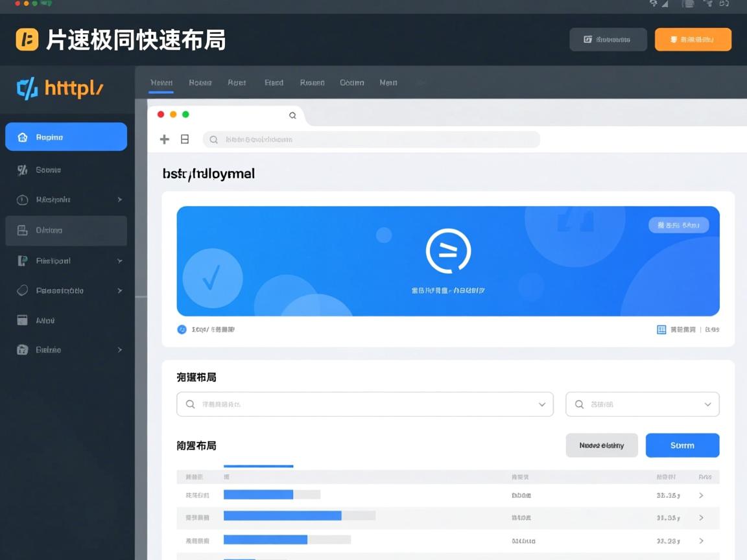Click the search field in the inner browser toolbar
747x560 pixels.
[371, 139]
